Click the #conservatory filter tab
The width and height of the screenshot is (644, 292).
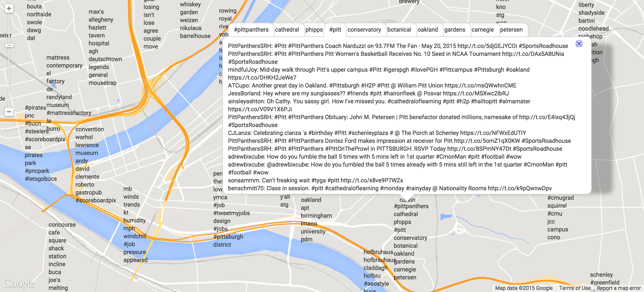(x=364, y=30)
